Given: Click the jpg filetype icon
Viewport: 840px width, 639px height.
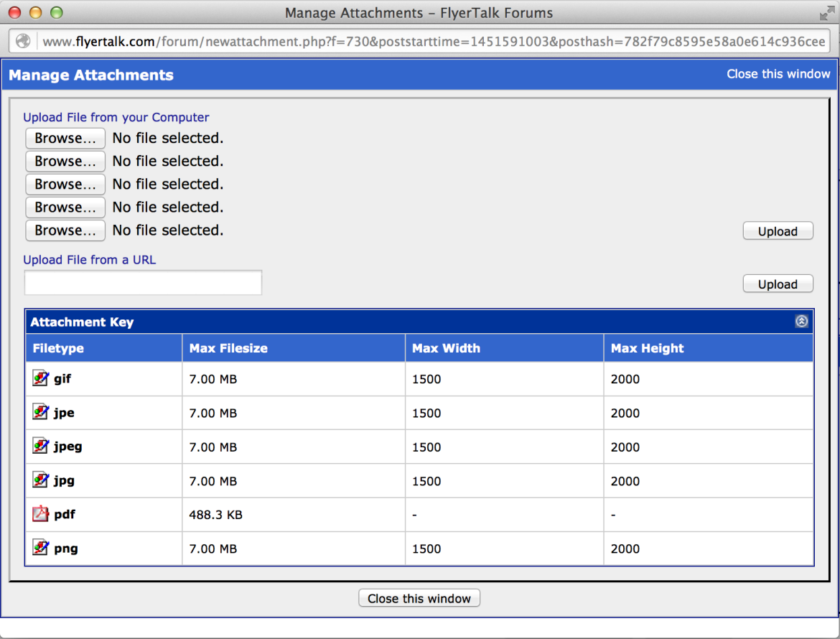Looking at the screenshot, I should tap(40, 480).
